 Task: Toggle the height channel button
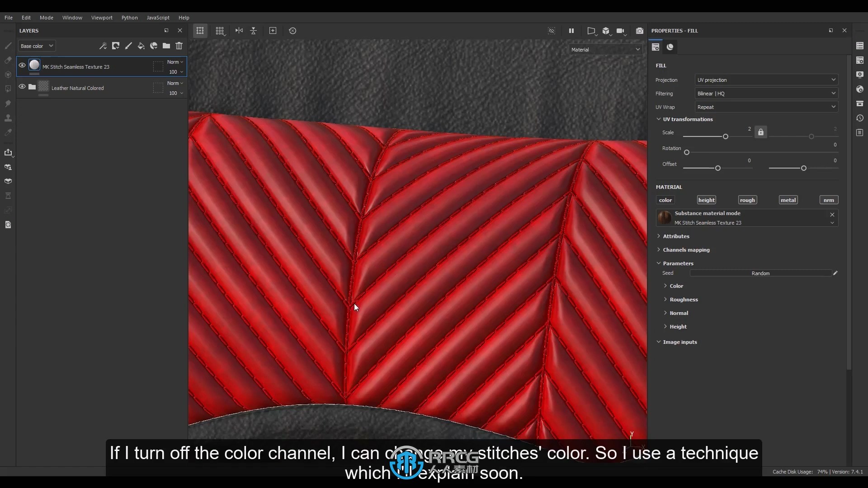[706, 200]
